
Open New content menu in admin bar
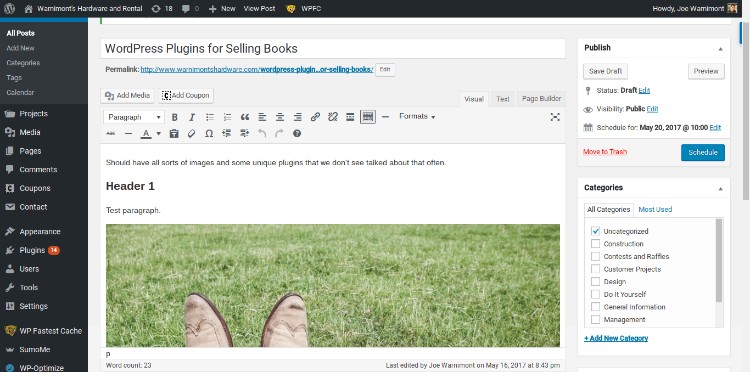coord(222,8)
